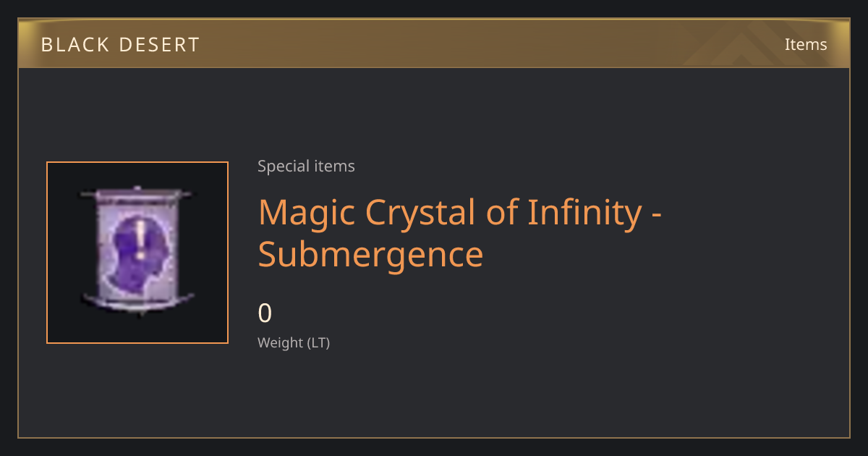Click the Magic Crystal of Infinity title line
This screenshot has height=456, width=868.
click(461, 213)
